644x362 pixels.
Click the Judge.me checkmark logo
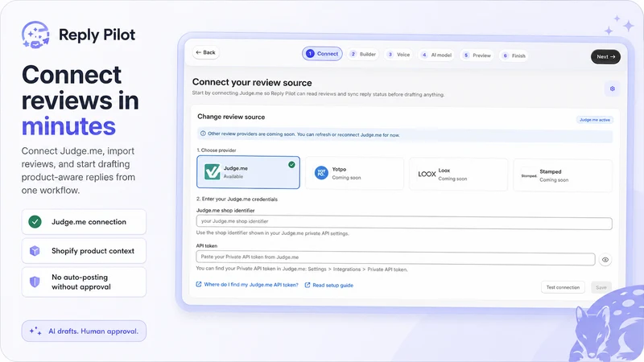pos(213,172)
